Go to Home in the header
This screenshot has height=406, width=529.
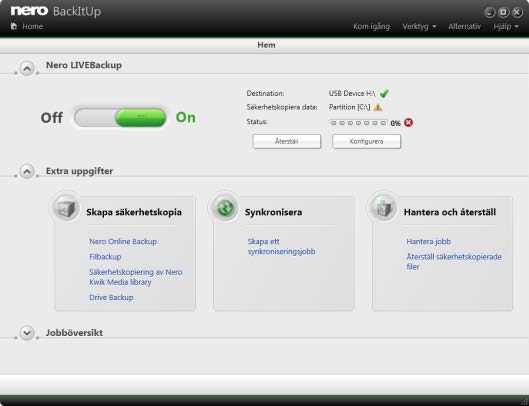coord(32,26)
